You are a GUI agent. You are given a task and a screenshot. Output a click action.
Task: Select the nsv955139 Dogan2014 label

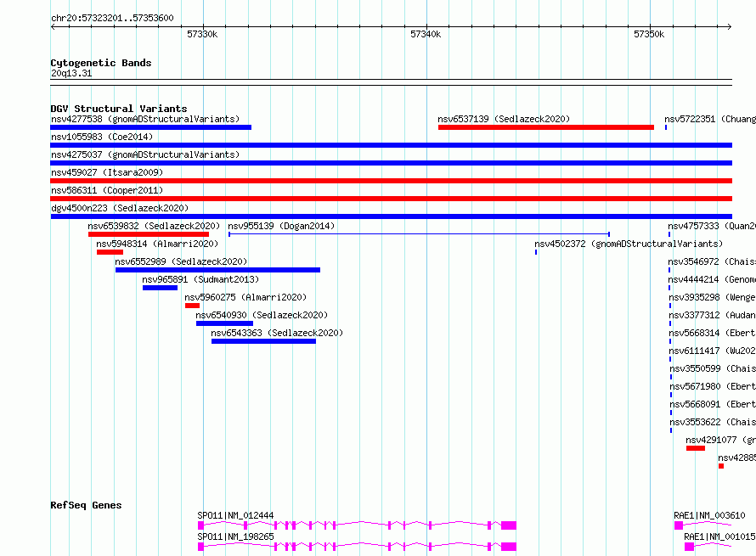coord(281,226)
